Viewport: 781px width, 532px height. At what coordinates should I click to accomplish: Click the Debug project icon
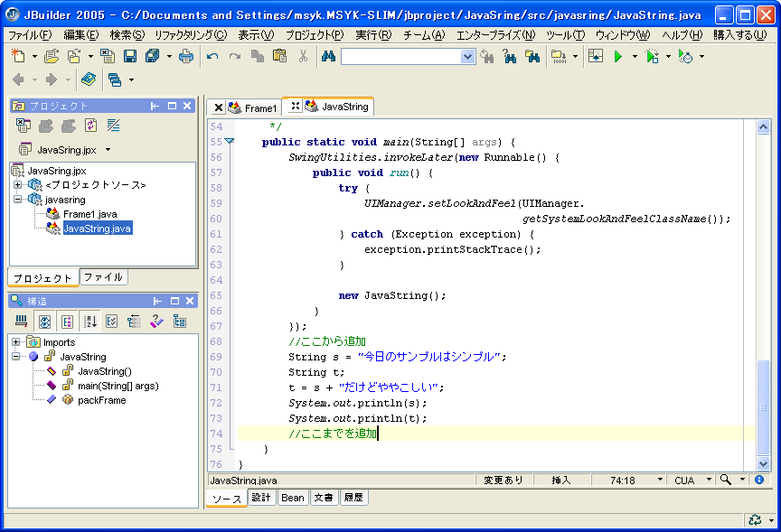click(x=652, y=56)
